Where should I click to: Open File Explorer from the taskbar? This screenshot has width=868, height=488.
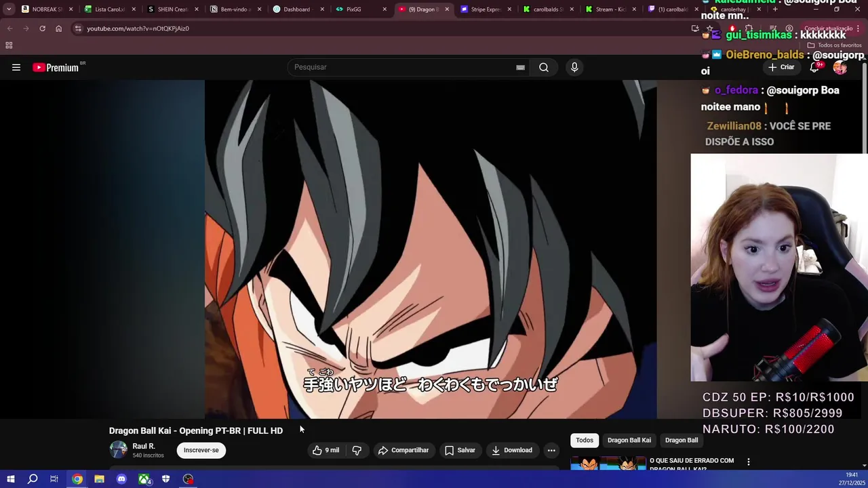coord(99,479)
